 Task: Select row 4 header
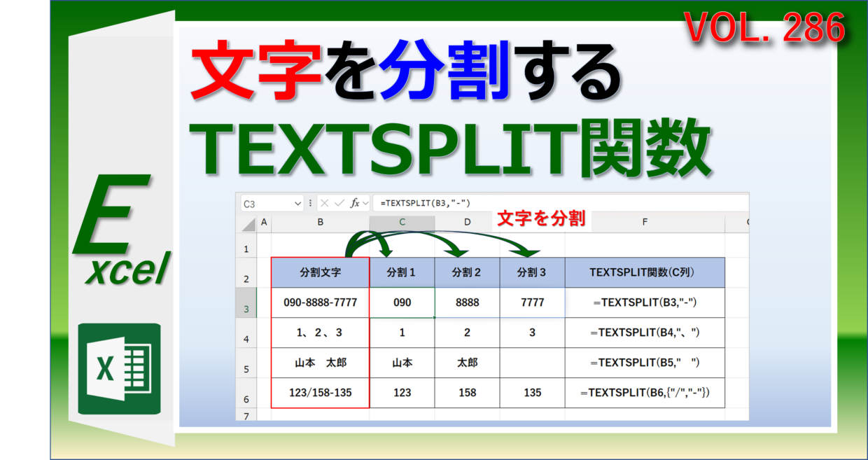246,333
